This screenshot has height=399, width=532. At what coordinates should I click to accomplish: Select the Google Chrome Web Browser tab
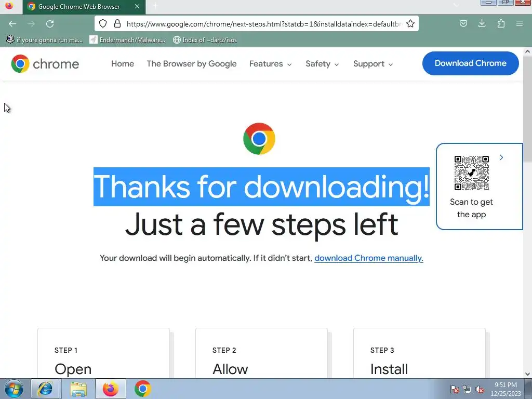84,7
